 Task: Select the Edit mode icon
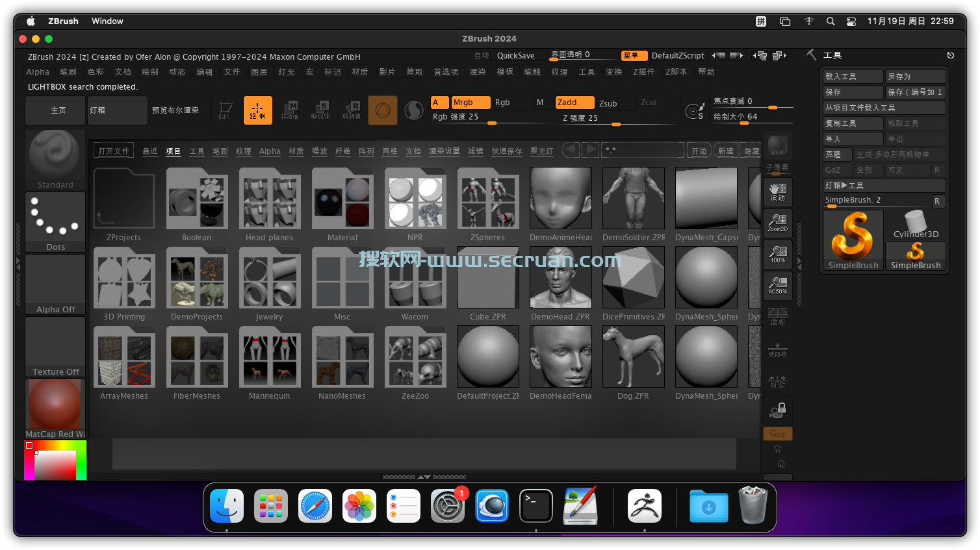point(226,110)
